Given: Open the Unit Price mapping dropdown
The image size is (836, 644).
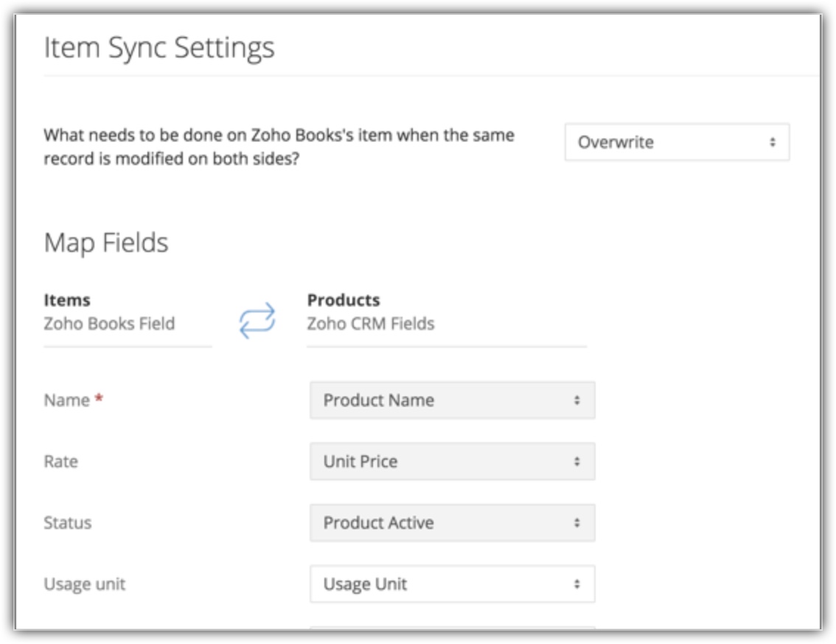Looking at the screenshot, I should tap(452, 462).
